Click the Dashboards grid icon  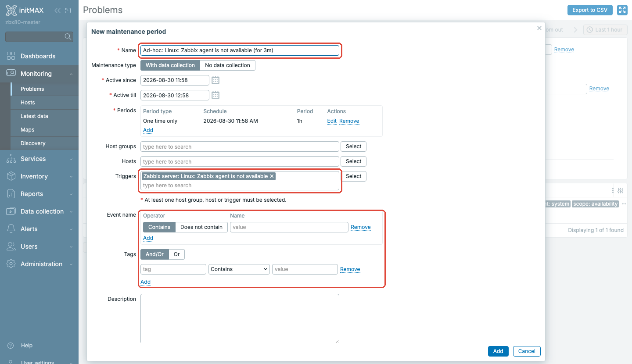coord(11,56)
